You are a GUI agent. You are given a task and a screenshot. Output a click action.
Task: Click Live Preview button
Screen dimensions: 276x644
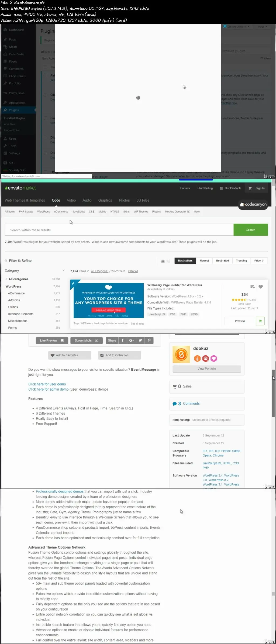(x=52, y=340)
